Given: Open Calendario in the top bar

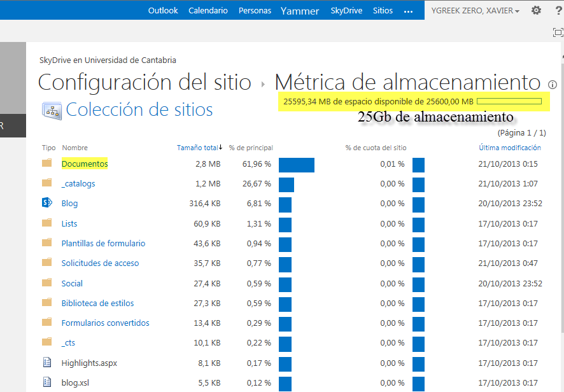Looking at the screenshot, I should tap(208, 10).
